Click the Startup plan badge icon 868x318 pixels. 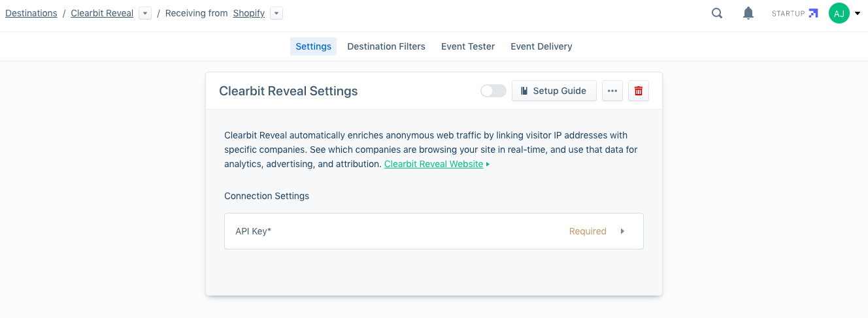tap(813, 13)
